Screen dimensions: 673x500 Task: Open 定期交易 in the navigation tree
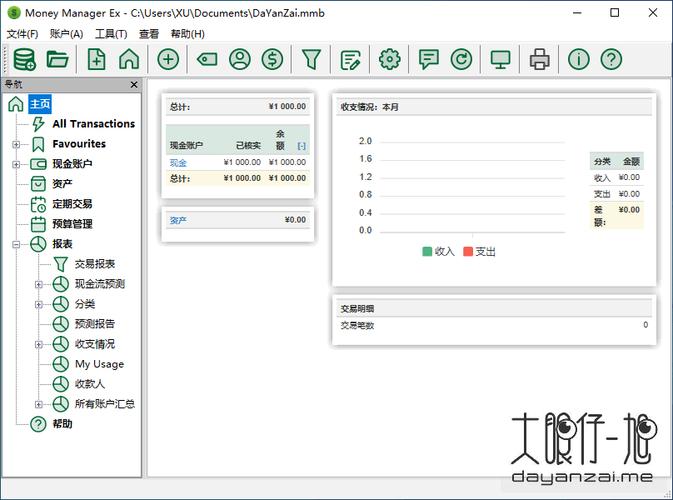tap(72, 204)
